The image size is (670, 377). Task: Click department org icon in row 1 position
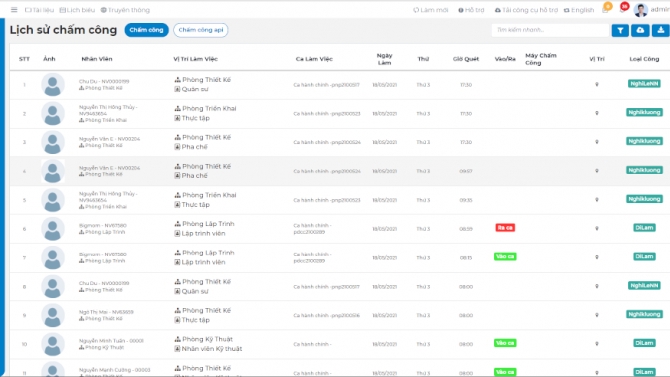177,80
